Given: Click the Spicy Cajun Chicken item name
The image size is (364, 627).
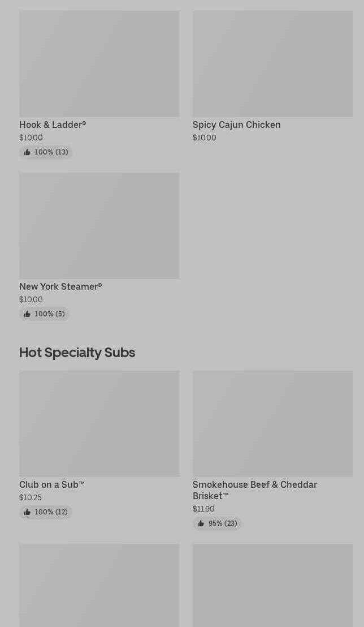Looking at the screenshot, I should pyautogui.click(x=236, y=124).
